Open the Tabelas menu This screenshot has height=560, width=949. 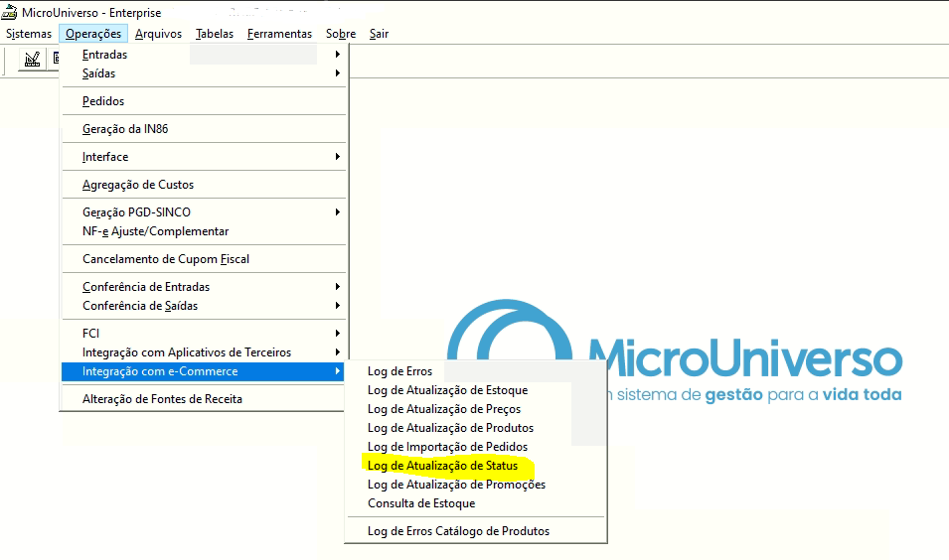[x=215, y=34]
